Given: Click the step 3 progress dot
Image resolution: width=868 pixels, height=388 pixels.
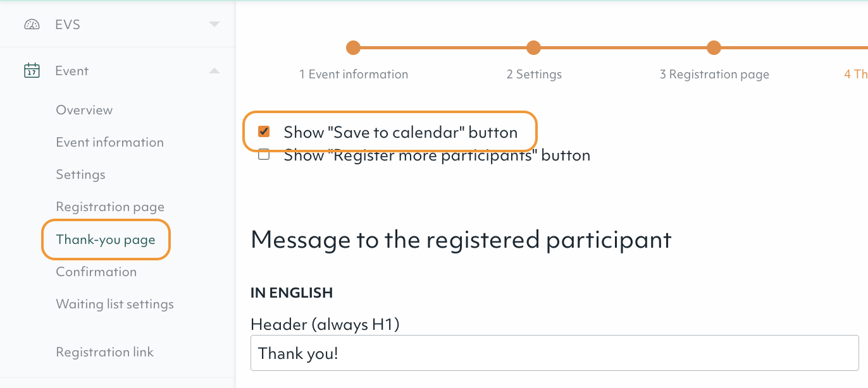Looking at the screenshot, I should [x=714, y=47].
